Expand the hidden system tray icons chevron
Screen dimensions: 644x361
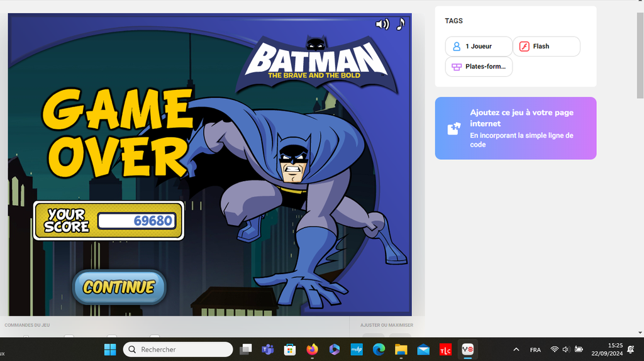coord(516,349)
